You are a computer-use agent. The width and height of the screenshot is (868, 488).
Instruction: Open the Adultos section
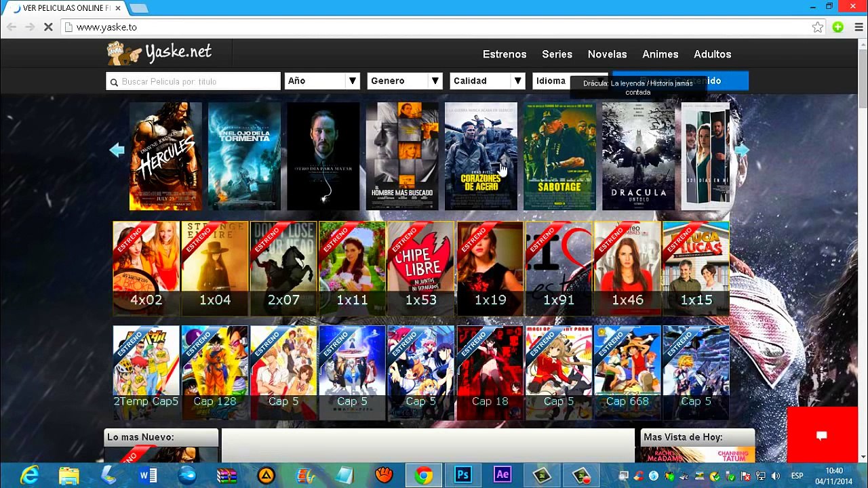click(x=712, y=54)
